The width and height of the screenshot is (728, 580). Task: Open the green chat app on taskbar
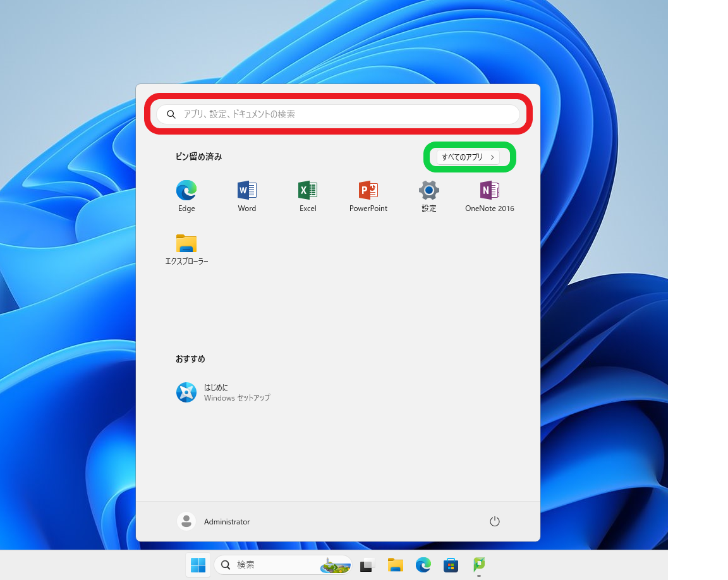pyautogui.click(x=478, y=565)
